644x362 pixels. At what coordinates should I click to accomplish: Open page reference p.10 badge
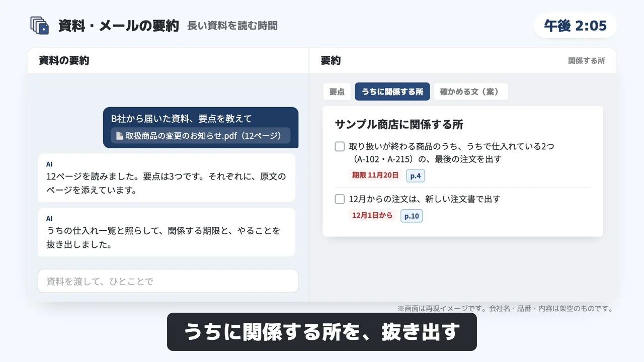coord(412,216)
